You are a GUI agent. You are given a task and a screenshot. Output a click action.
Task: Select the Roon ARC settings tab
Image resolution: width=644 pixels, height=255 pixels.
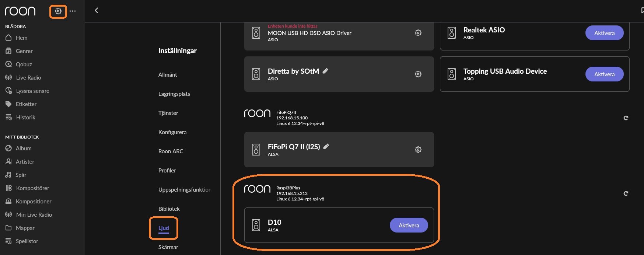(171, 151)
